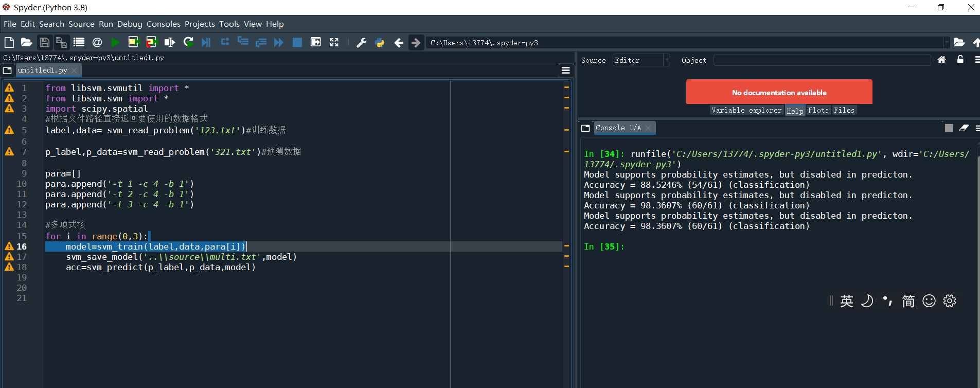Click the @ symbol finder icon
The height and width of the screenshot is (388, 980).
point(97,42)
